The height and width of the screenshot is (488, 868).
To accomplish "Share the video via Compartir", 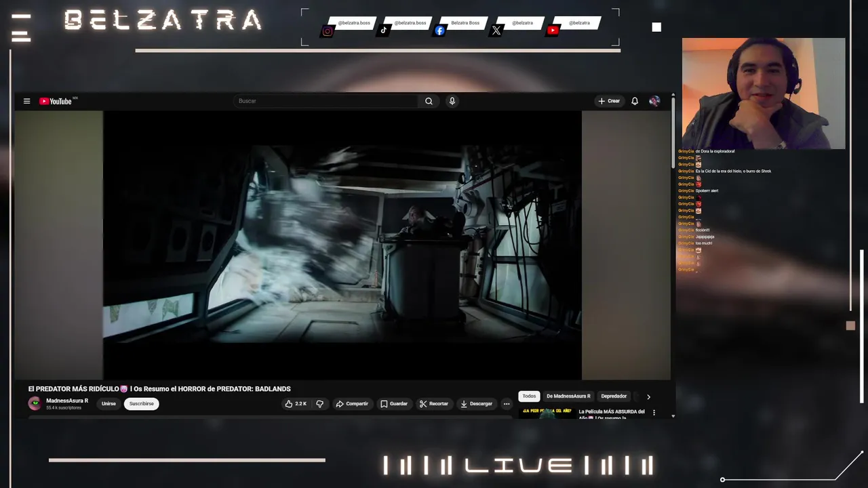I will point(352,404).
